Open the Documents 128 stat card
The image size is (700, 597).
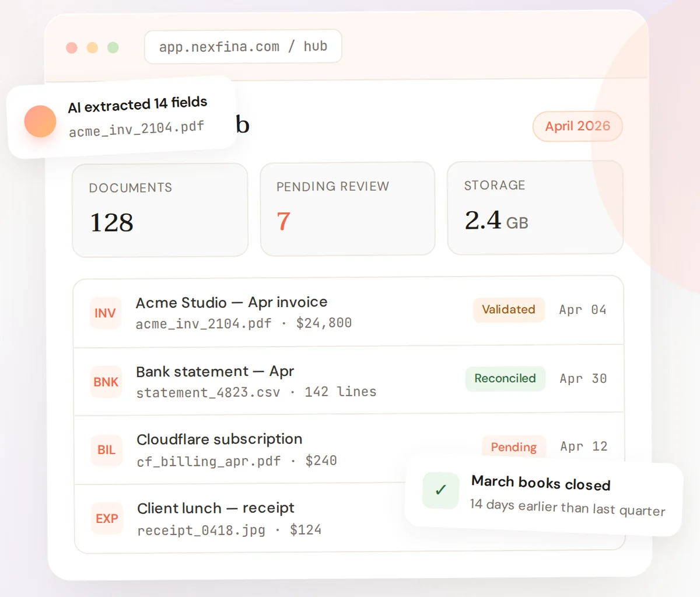160,210
